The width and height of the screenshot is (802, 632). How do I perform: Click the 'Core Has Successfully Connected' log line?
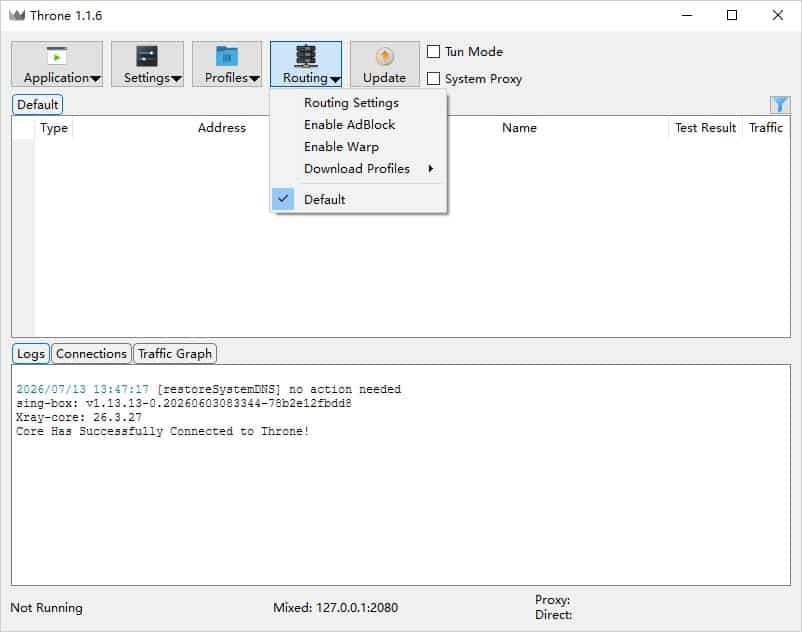(x=163, y=432)
